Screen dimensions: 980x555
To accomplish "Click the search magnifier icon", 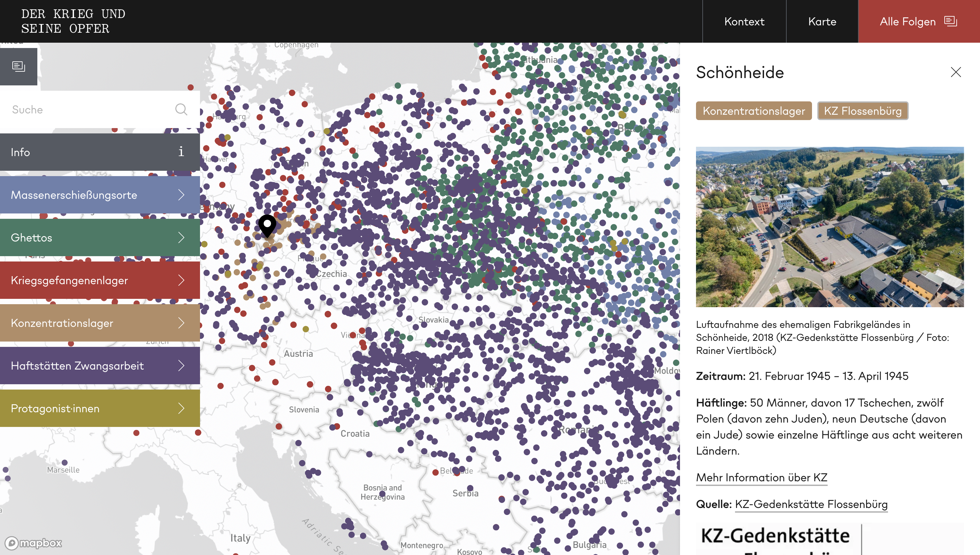I will pos(181,109).
